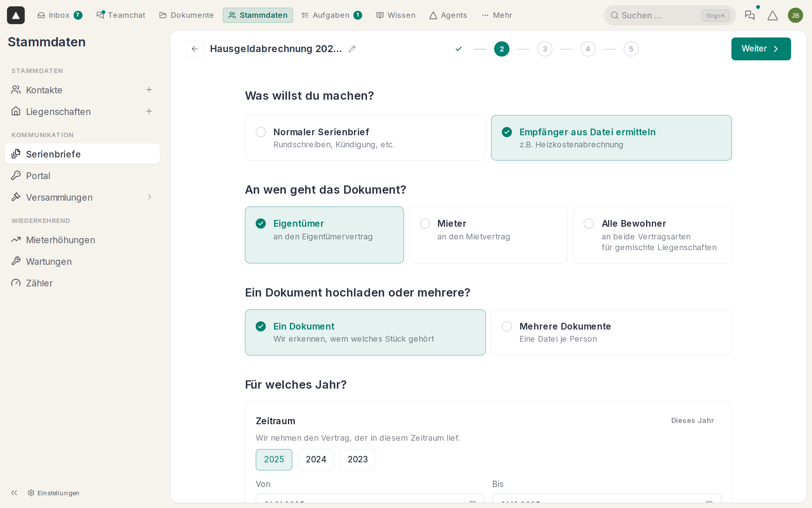
Task: Add a new Kontakte entry with plus
Action: (149, 90)
